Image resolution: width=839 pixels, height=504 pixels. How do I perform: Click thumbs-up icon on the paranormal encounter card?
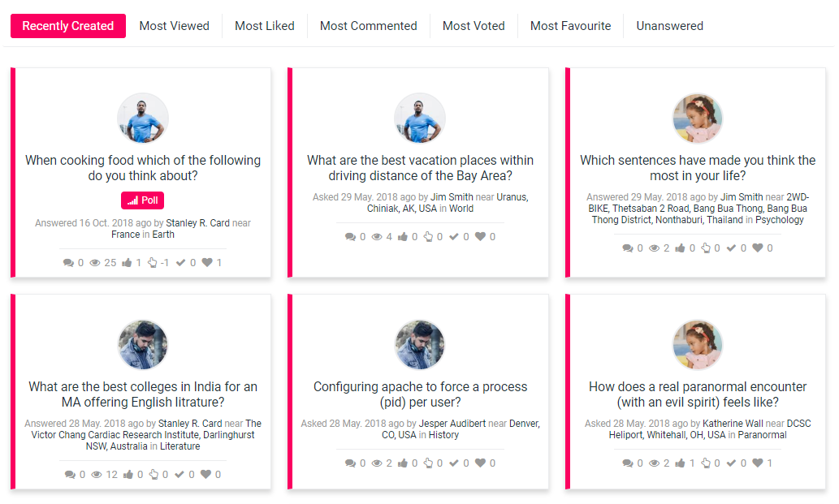(x=681, y=463)
